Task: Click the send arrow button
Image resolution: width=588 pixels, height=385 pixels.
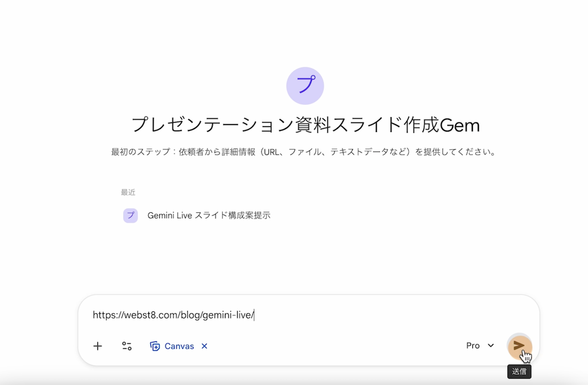Action: [518, 346]
